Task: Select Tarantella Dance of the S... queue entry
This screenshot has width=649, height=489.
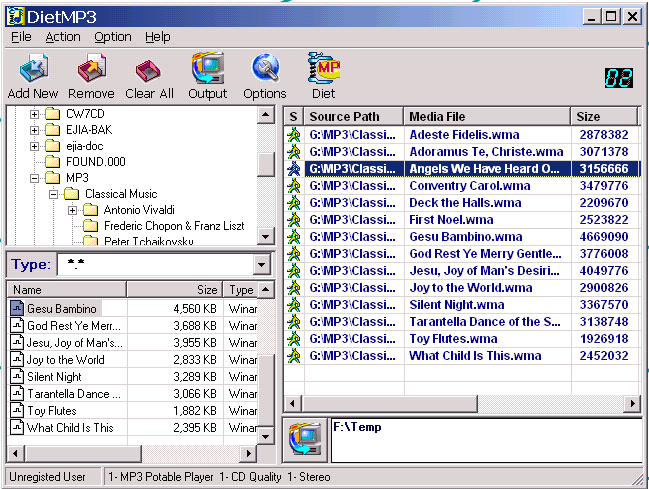Action: click(463, 322)
